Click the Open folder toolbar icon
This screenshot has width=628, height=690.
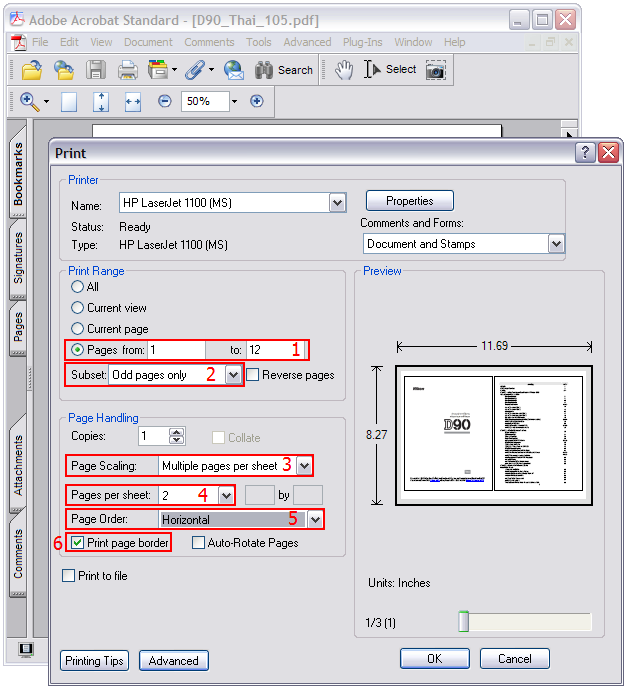pyautogui.click(x=31, y=70)
